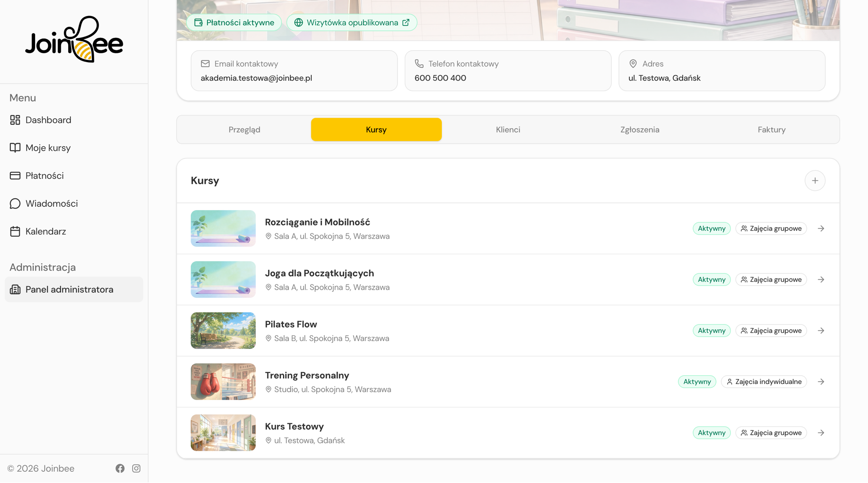Image resolution: width=868 pixels, height=483 pixels.
Task: Open Rozciąganie i Mobilność via arrow icon
Action: point(821,228)
